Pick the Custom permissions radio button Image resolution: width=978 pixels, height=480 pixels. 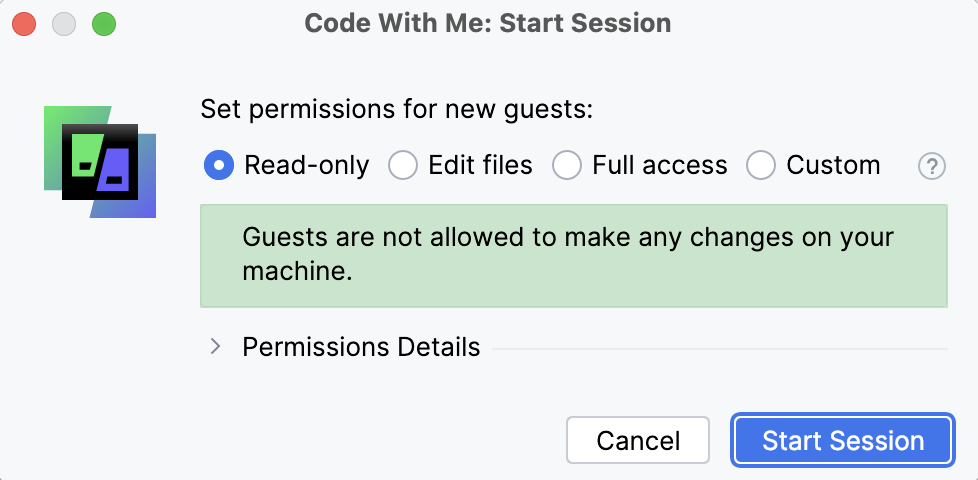761,165
